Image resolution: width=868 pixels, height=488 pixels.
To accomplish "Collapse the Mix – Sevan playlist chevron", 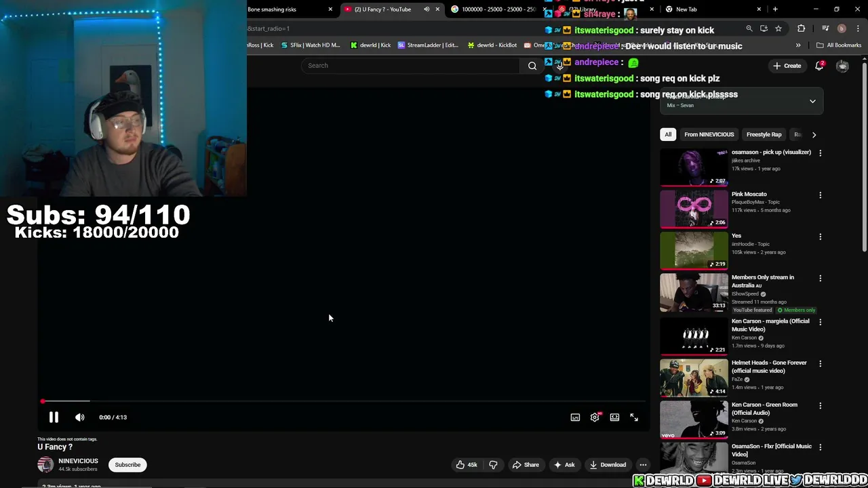I will [812, 102].
